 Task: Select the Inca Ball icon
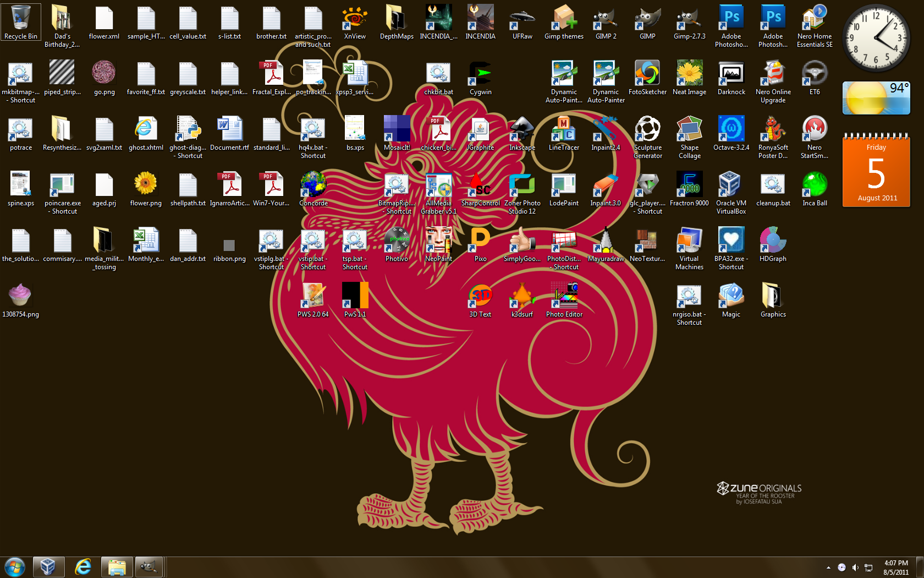815,189
